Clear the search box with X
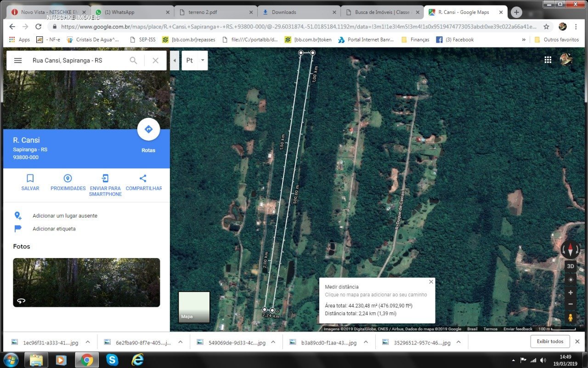This screenshot has width=588, height=368. click(155, 60)
